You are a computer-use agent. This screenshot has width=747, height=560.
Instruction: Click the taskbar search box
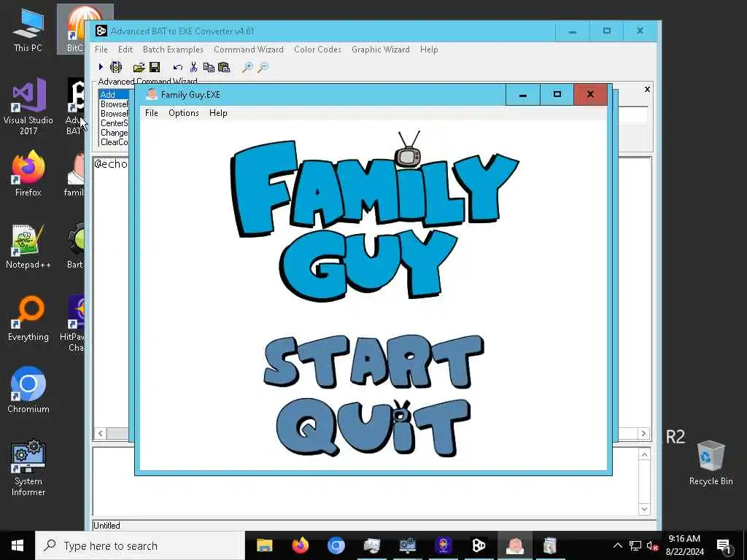click(140, 545)
